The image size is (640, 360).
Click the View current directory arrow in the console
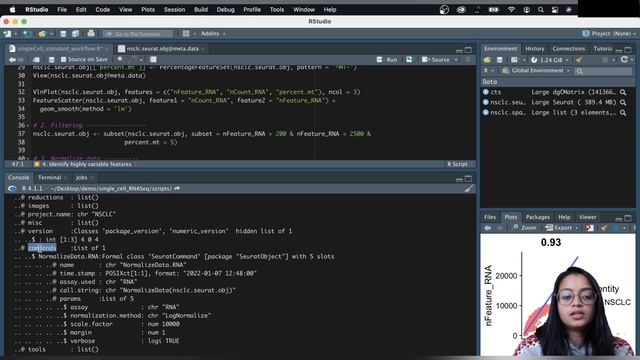177,189
